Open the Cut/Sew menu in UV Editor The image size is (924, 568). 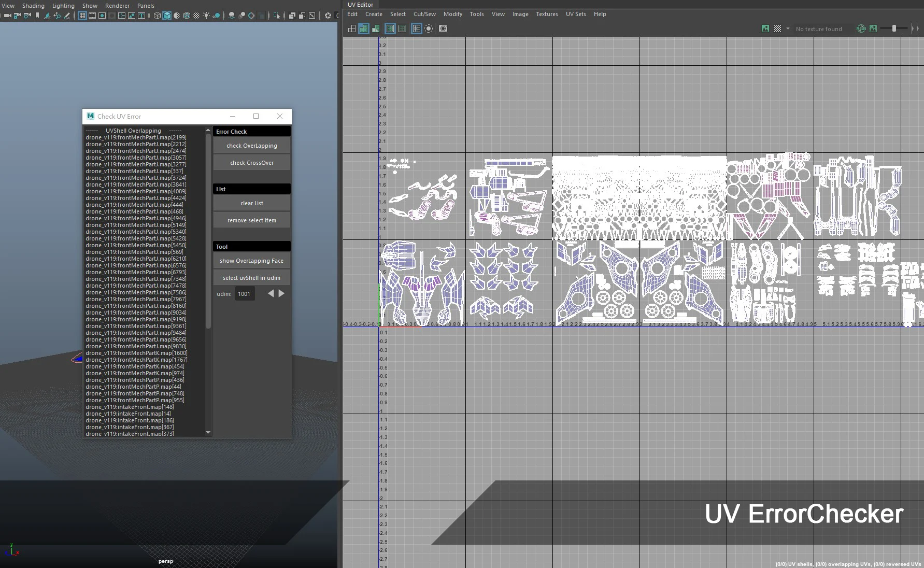click(x=424, y=14)
